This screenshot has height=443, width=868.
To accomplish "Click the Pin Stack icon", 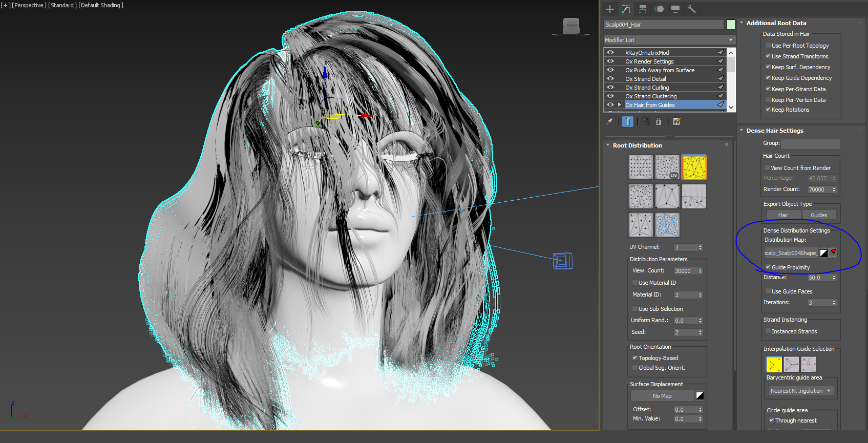I will [609, 122].
